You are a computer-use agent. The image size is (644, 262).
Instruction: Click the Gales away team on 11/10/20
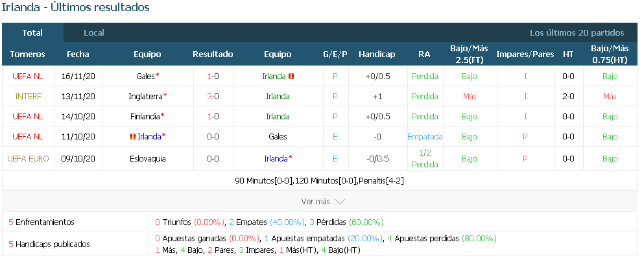click(x=278, y=137)
